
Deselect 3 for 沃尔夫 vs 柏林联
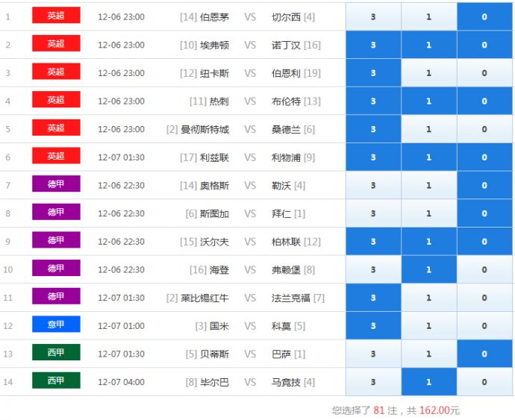click(x=373, y=242)
